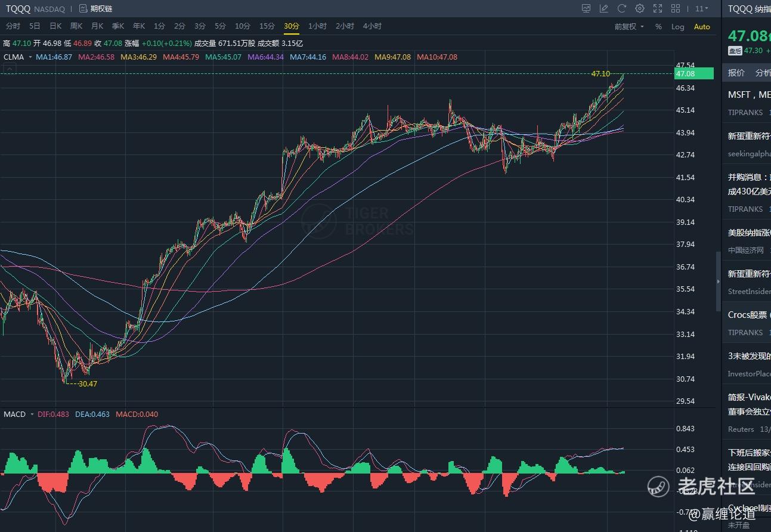Collapse the right side panel handle
771x532 pixels.
[718, 282]
